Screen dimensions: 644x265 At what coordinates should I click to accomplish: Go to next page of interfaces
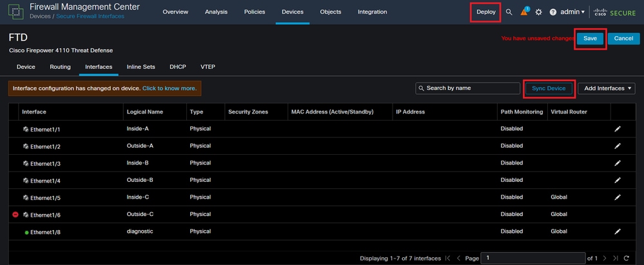(x=605, y=259)
